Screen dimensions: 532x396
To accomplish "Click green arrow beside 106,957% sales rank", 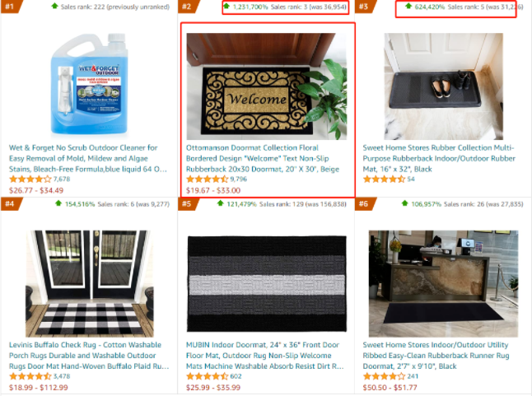I will coord(405,203).
